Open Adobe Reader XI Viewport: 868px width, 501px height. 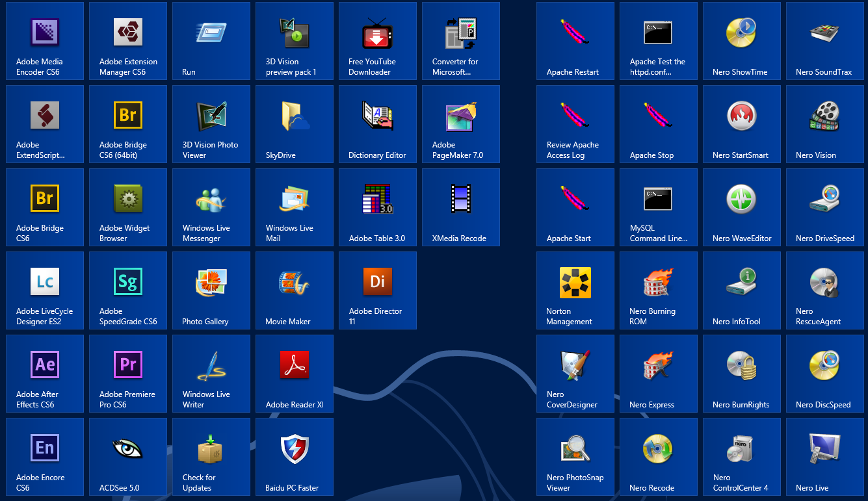[x=295, y=374]
